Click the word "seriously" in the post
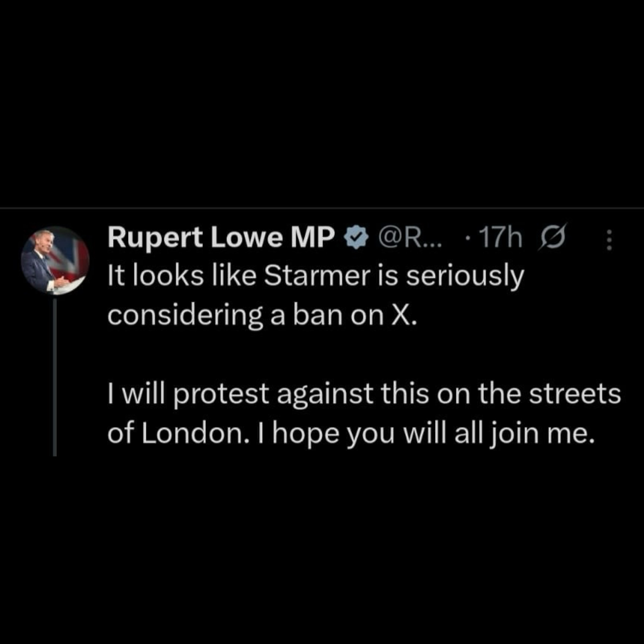Screen dimensions: 644x644 click(x=465, y=277)
